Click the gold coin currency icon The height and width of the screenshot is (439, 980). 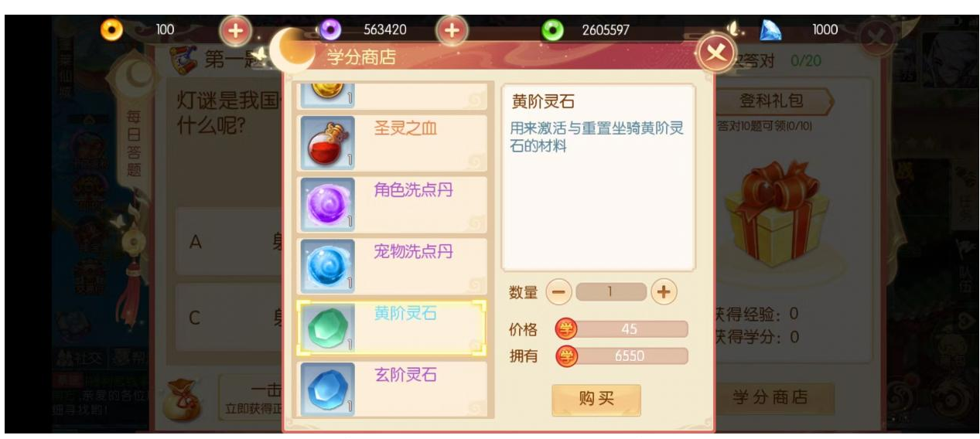point(112,30)
